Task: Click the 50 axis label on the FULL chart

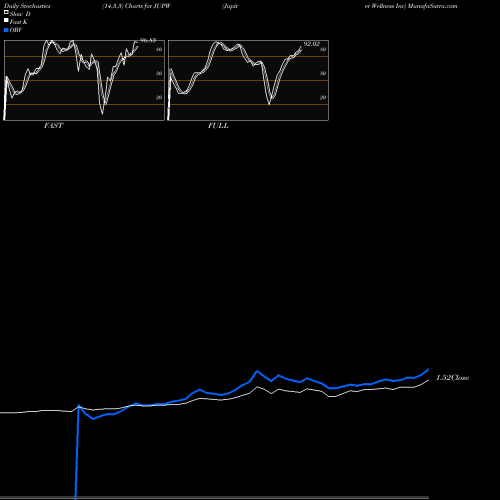Action: pyautogui.click(x=323, y=73)
